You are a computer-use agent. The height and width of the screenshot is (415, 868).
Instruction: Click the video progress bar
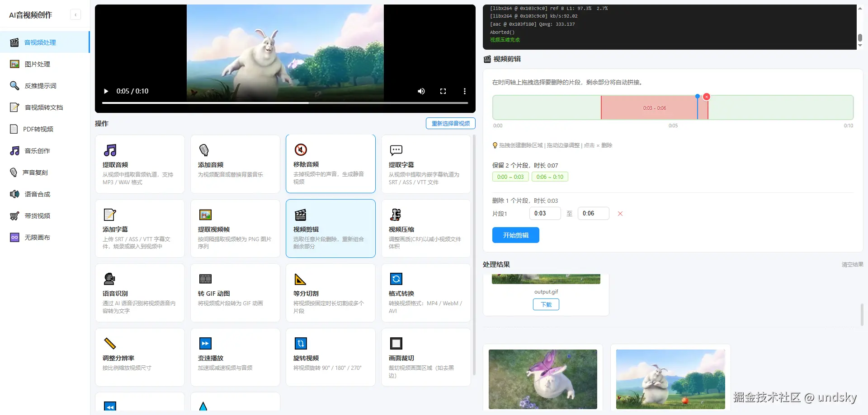coord(285,103)
